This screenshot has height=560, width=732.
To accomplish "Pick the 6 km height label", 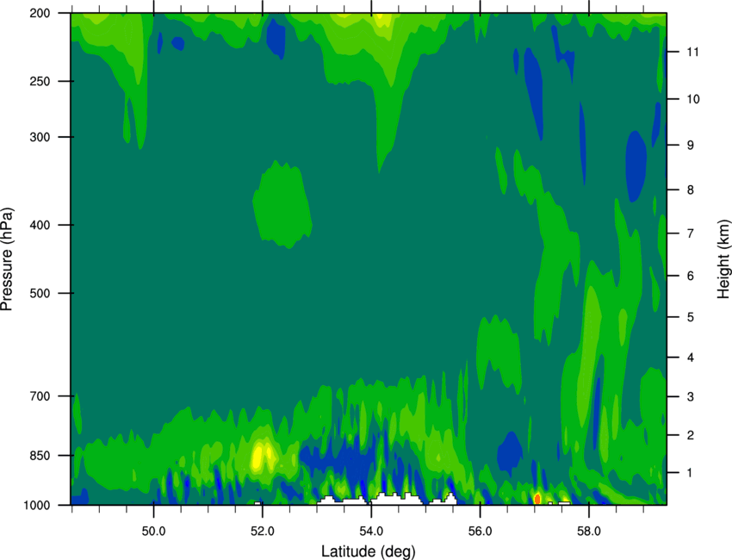I will coord(691,276).
